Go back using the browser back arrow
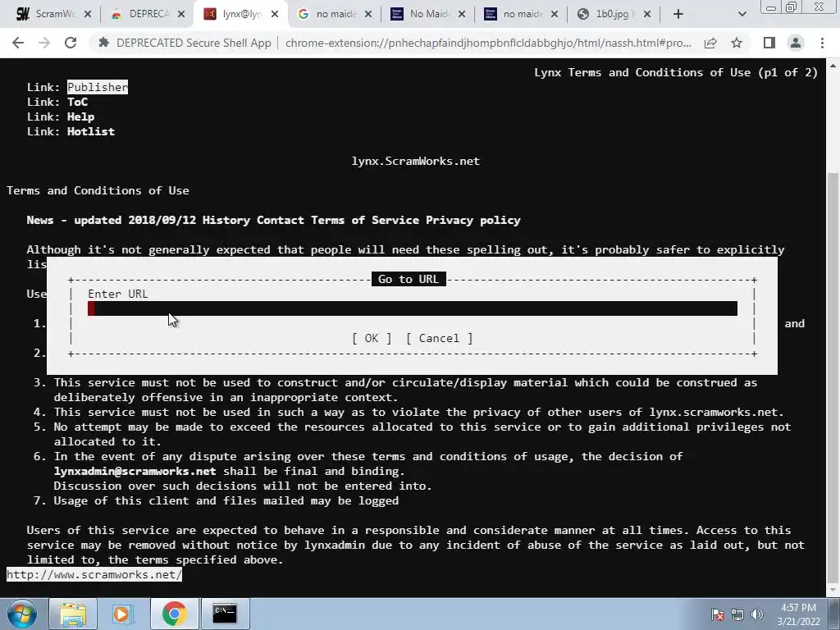 tap(18, 43)
